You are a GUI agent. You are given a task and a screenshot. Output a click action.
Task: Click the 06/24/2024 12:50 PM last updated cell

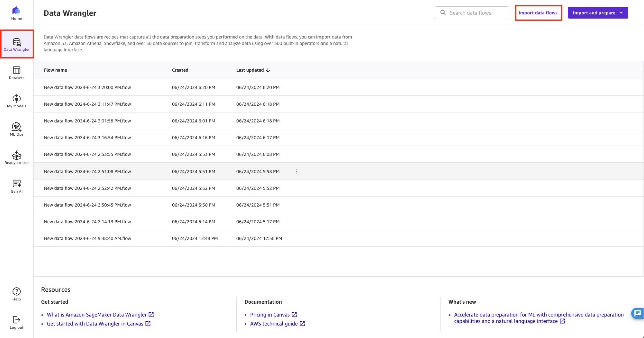tap(259, 239)
